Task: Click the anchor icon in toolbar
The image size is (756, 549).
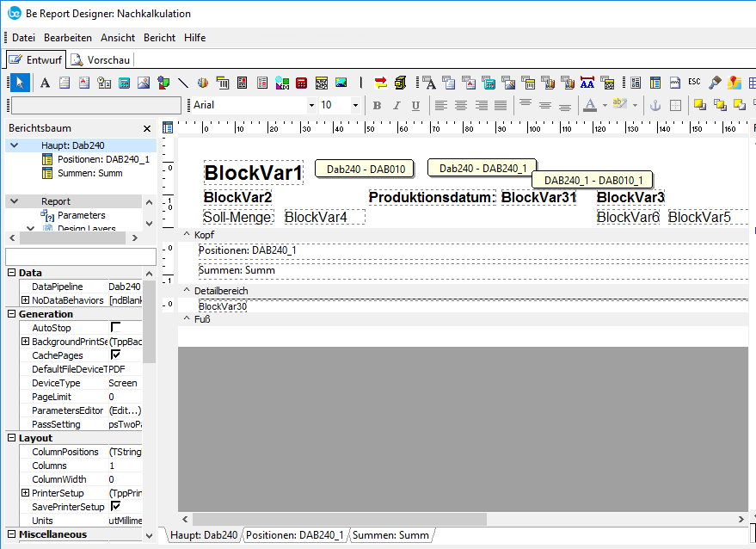Action: 654,105
